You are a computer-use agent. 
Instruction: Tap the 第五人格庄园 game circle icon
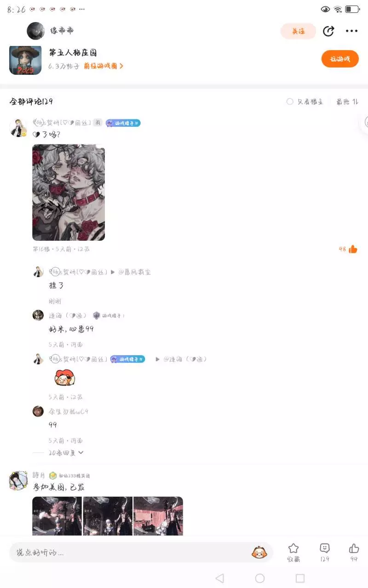25,60
